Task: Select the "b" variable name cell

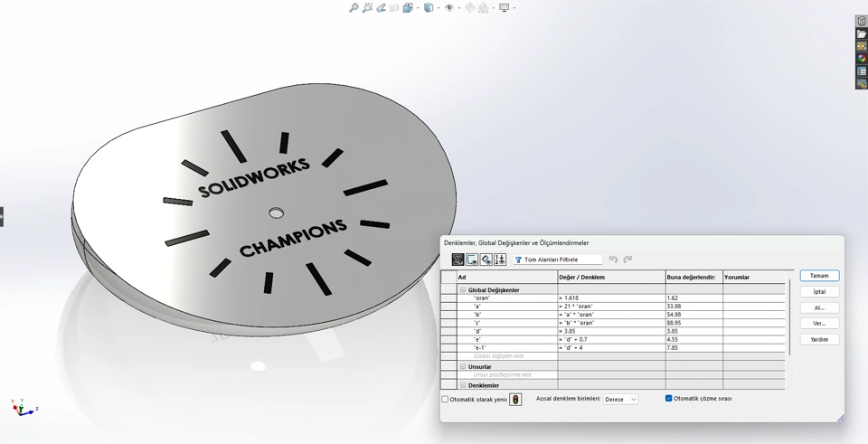Action: click(507, 315)
